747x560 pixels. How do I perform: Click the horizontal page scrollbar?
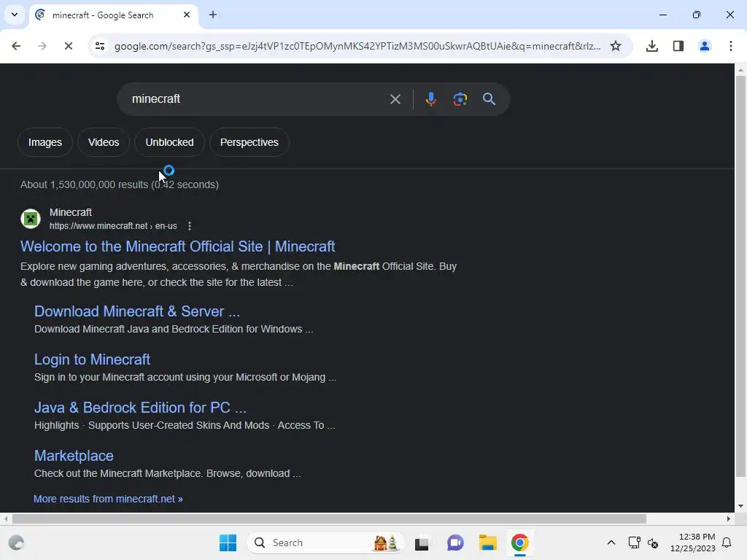329,518
